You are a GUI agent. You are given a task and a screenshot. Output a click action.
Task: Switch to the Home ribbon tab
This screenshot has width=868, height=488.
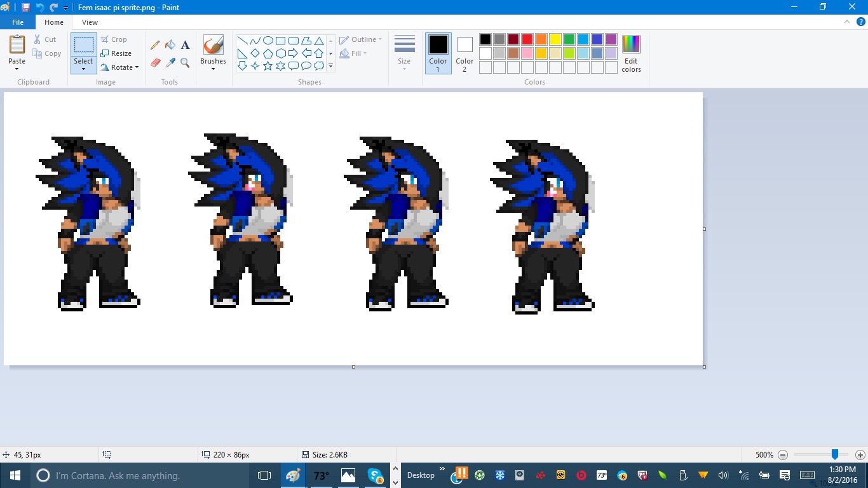[54, 22]
